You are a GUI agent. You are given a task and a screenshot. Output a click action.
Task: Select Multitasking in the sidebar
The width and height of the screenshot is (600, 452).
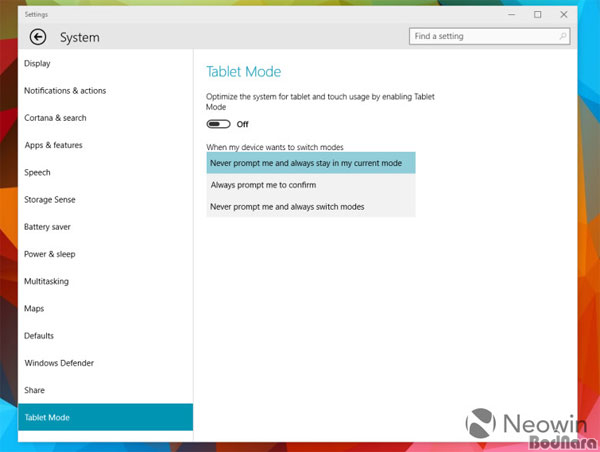[46, 281]
